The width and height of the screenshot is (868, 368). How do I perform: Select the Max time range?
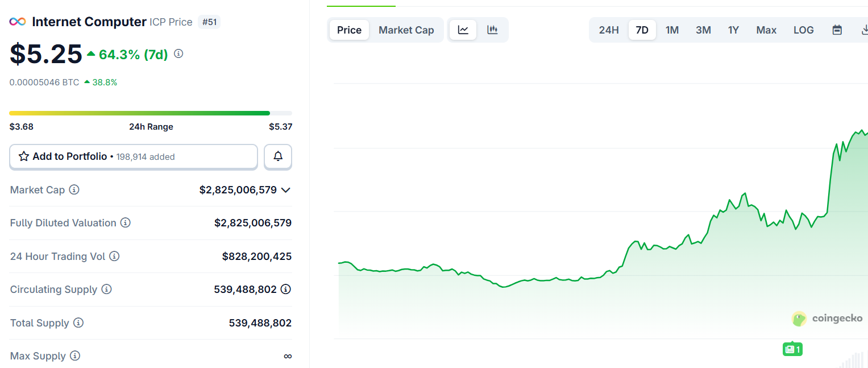pos(766,30)
